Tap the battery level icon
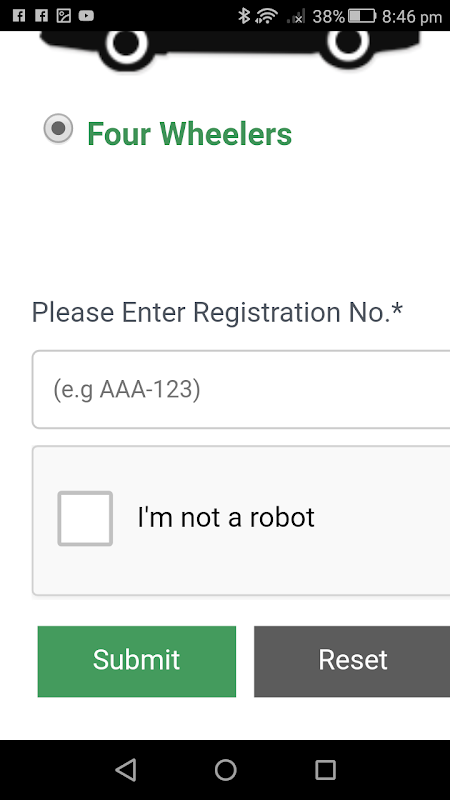Image resolution: width=450 pixels, height=800 pixels. click(x=362, y=16)
